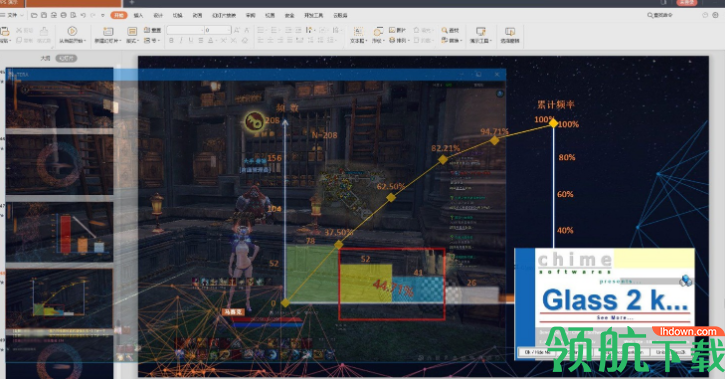The width and height of the screenshot is (725, 379).
Task: Click the 累计频率 axis title on slide
Action: click(x=555, y=105)
